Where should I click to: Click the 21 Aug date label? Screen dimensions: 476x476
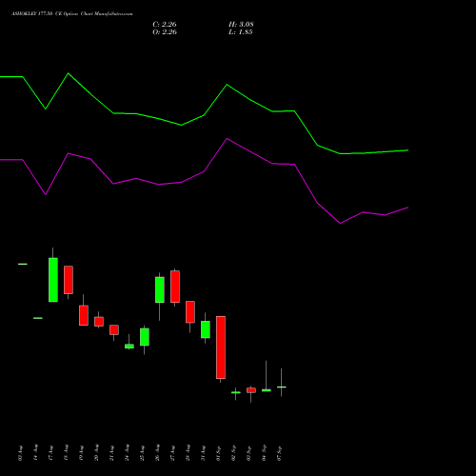[111, 453]
